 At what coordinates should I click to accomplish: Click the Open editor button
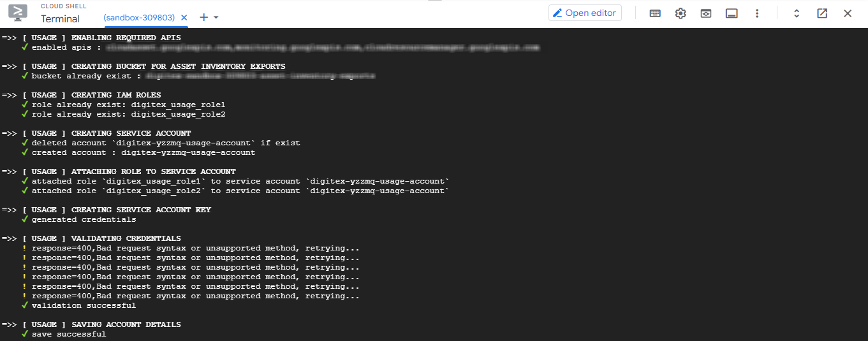tap(585, 13)
